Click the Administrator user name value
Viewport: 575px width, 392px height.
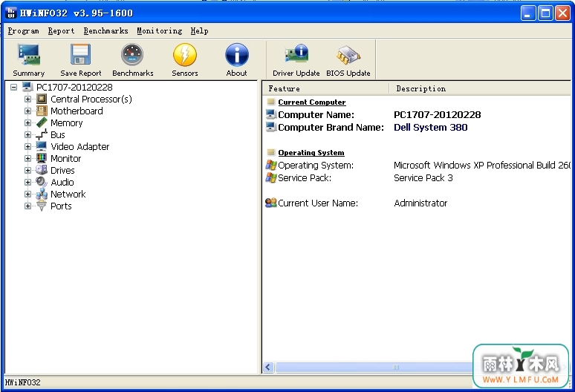click(420, 203)
